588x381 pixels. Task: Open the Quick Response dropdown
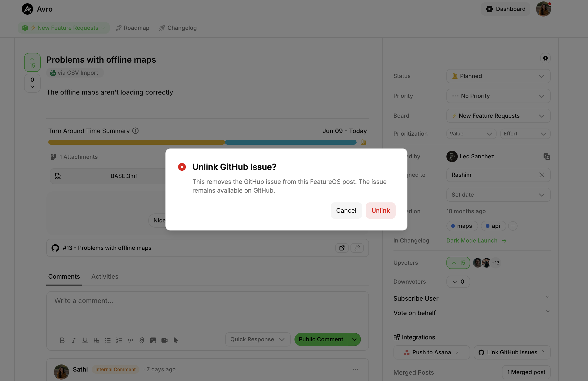pyautogui.click(x=258, y=339)
